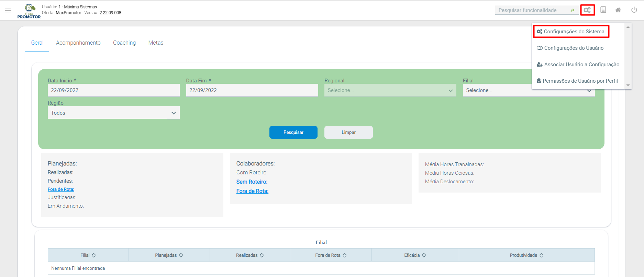Sort table by Filial column
Screen dimensions: 644x277
(93, 255)
